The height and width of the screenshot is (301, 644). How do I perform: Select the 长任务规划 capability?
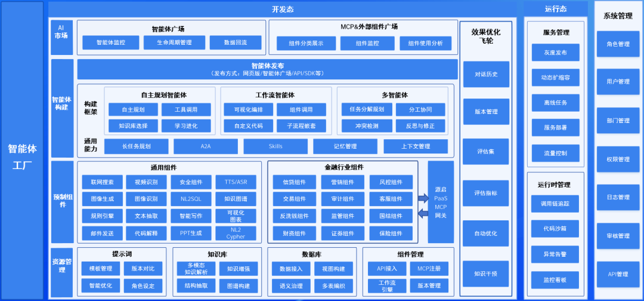(137, 146)
